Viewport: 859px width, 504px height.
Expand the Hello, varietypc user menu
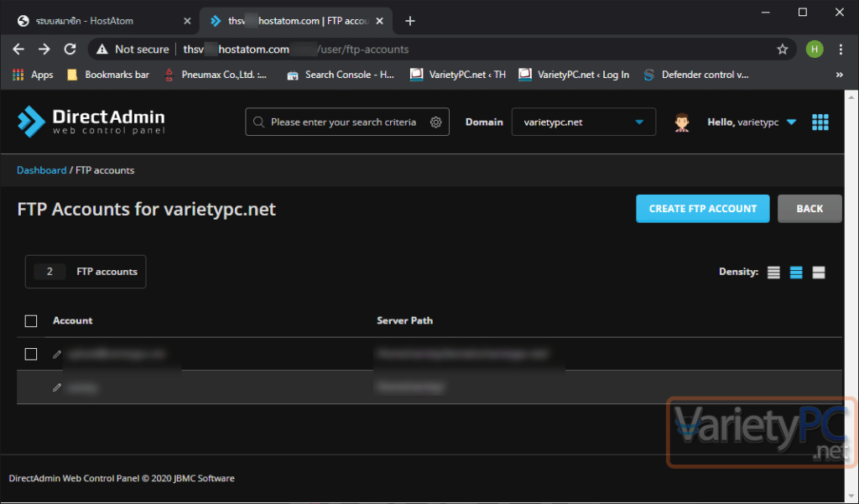(752, 122)
